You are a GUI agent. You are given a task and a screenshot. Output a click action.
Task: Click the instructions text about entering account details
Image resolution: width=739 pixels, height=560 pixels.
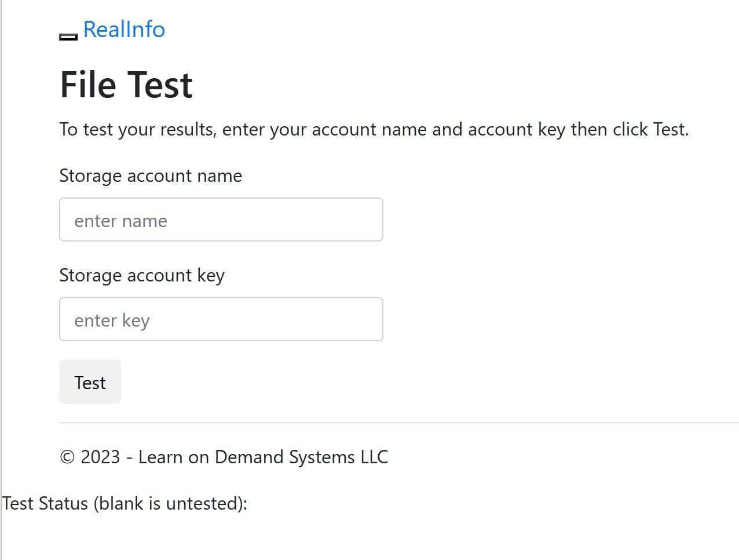[374, 129]
